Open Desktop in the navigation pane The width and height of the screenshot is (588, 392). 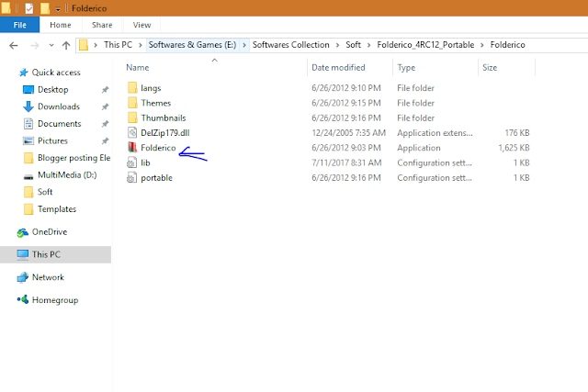click(53, 90)
